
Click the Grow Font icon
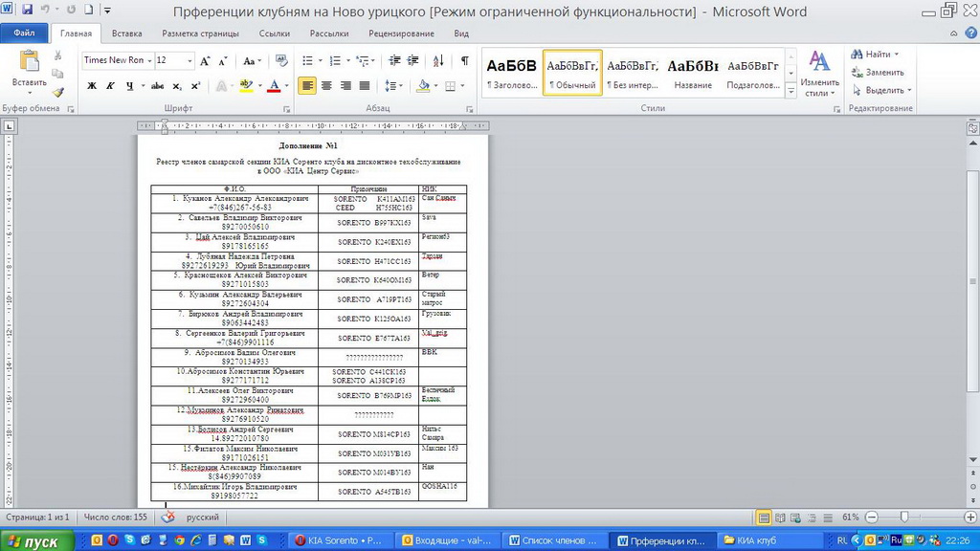(x=206, y=60)
